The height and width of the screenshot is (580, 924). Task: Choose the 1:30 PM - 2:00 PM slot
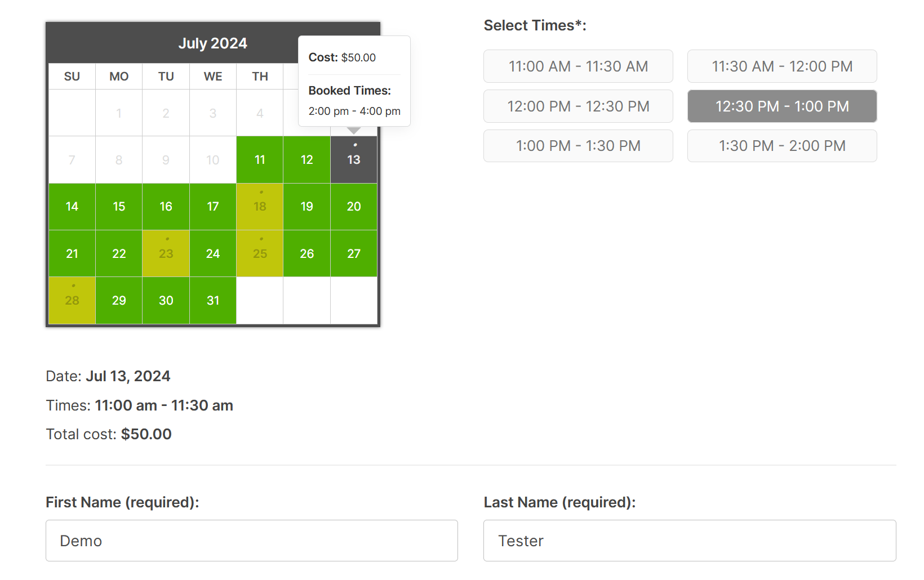781,146
